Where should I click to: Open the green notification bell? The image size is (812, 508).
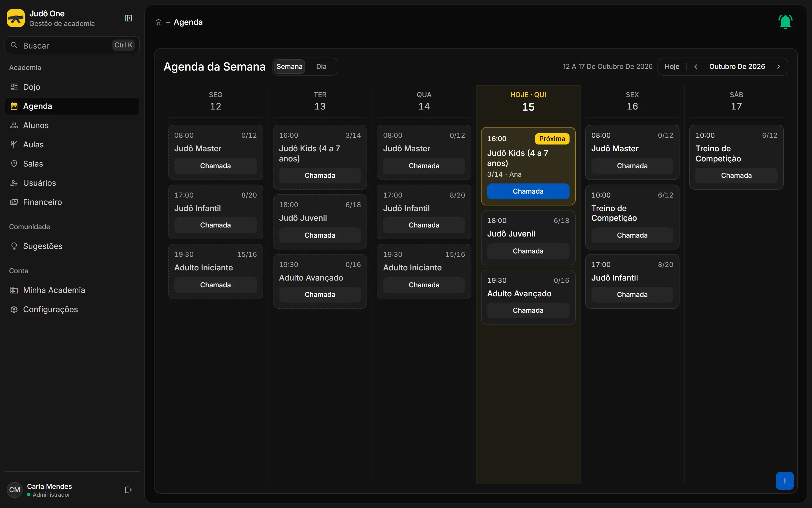785,22
